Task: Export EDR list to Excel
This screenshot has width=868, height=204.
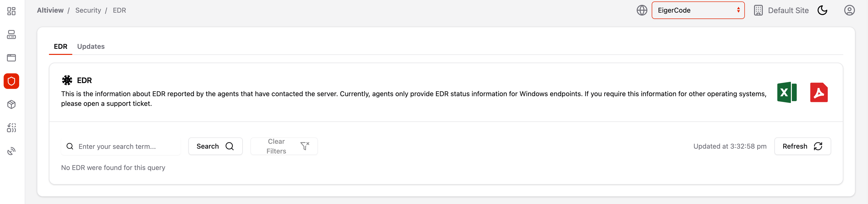Action: [787, 93]
